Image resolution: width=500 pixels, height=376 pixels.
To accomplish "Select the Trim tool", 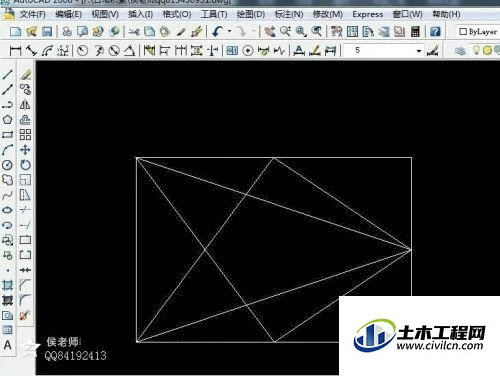I will point(25,210).
